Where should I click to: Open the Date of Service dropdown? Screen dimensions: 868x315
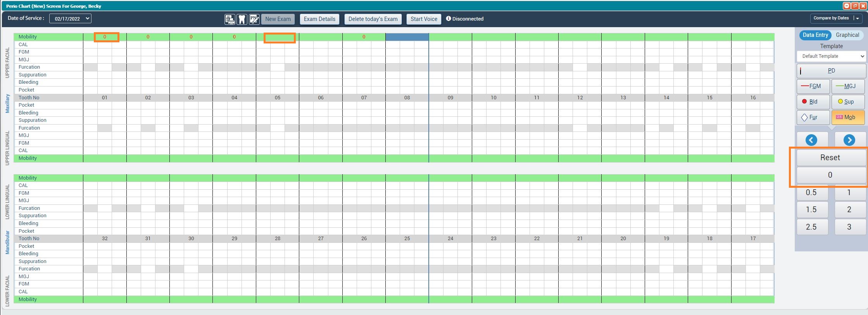point(70,19)
